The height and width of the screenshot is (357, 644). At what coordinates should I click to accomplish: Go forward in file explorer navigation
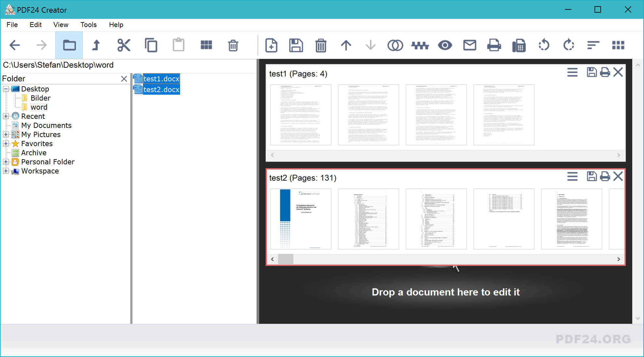[42, 45]
